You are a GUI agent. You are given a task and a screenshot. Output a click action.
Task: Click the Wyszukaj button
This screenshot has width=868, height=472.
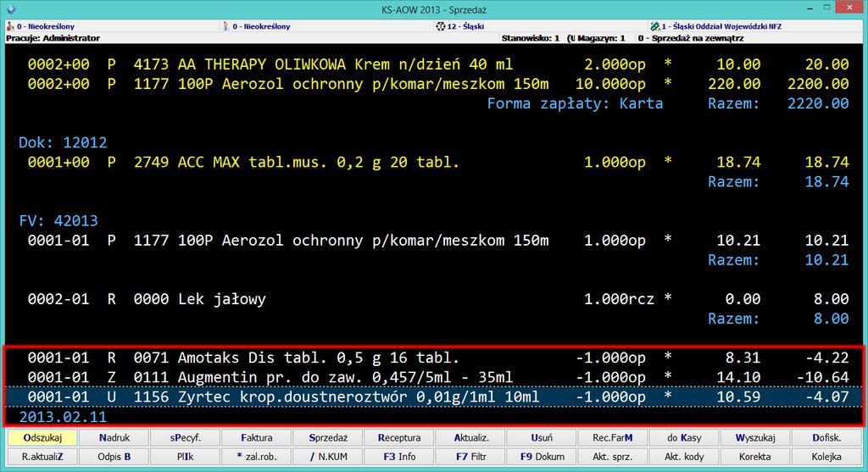pyautogui.click(x=755, y=438)
